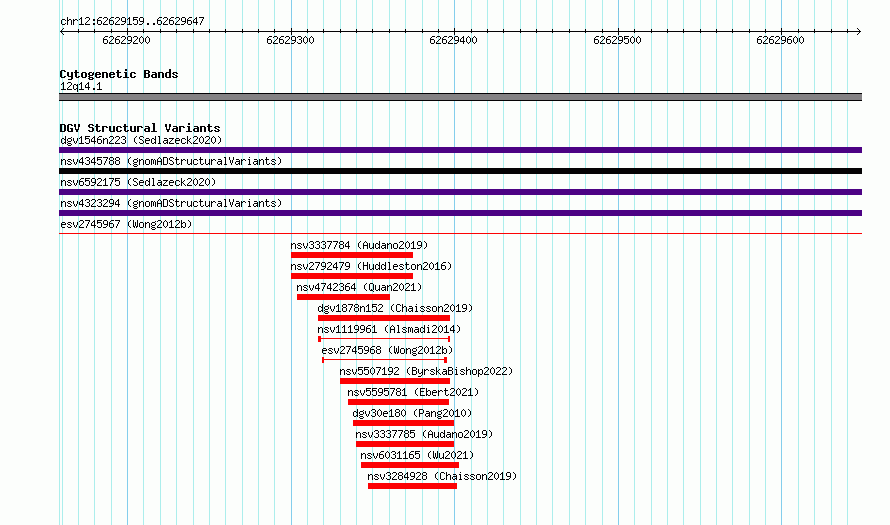890x525 pixels.
Task: Click the red bar under dgv1878n152
Action: tap(384, 318)
